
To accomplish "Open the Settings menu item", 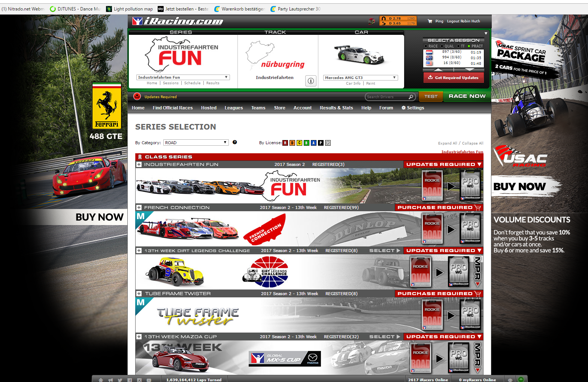I will click(413, 108).
